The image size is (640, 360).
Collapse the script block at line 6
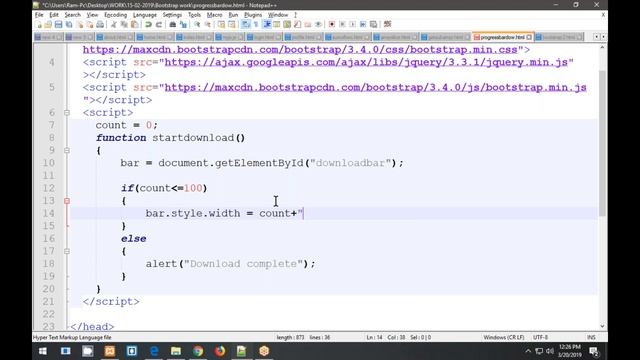pos(67,113)
